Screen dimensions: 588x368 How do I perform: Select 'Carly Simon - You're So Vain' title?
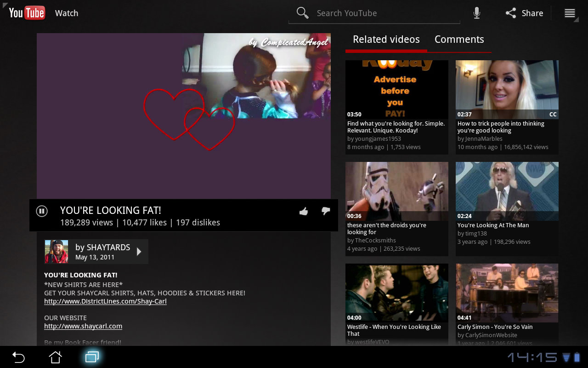coord(495,327)
